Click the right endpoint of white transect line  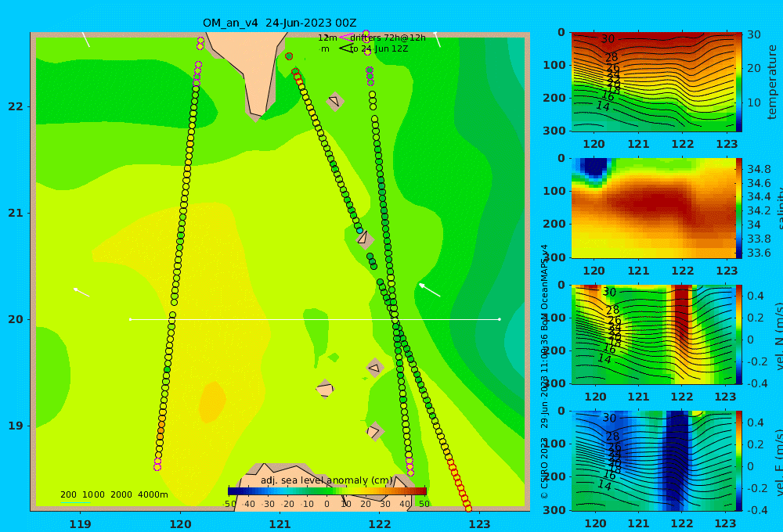pos(500,319)
